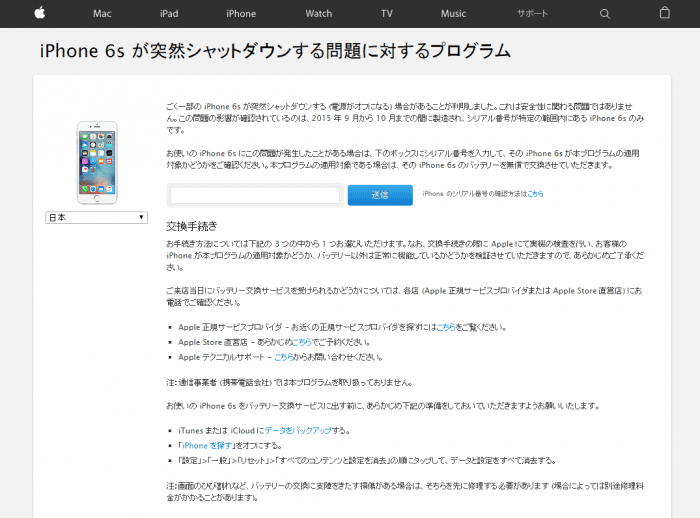Open こちら link for Apple テクニカルサポート
This screenshot has width=700, height=518.
tap(283, 357)
